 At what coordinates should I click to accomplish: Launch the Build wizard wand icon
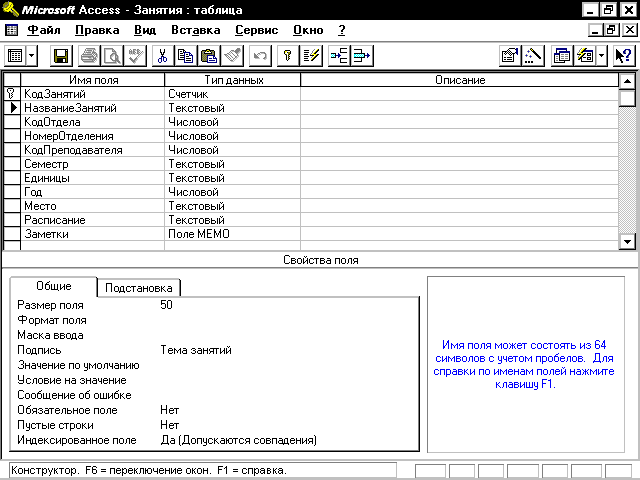533,56
